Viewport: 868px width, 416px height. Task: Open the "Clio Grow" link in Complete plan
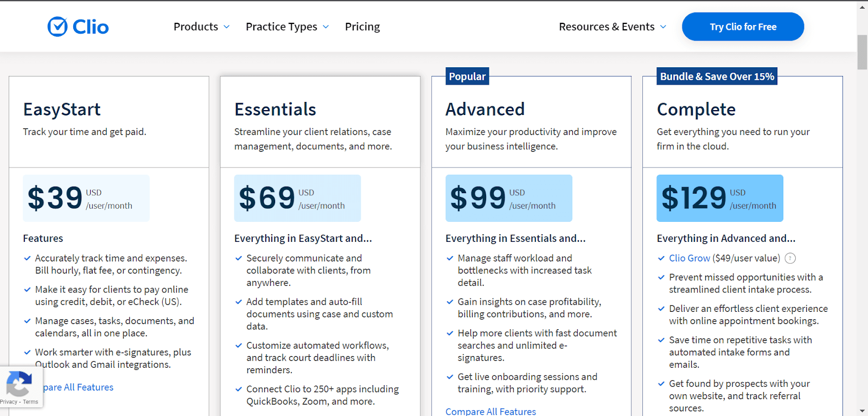pyautogui.click(x=689, y=258)
